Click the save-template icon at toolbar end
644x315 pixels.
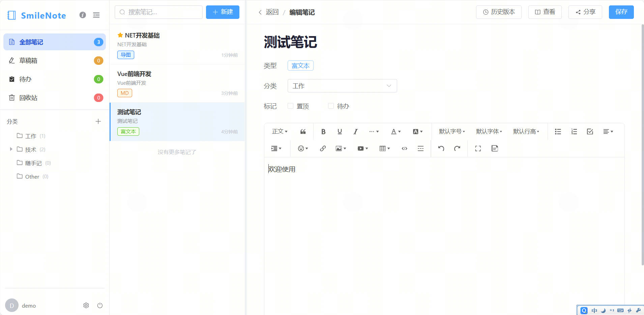pyautogui.click(x=495, y=149)
